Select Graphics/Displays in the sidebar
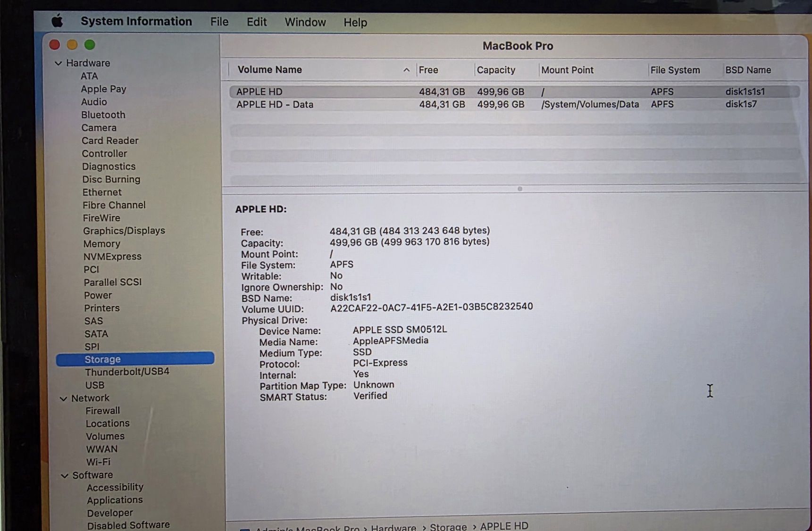This screenshot has width=812, height=531. [x=124, y=231]
